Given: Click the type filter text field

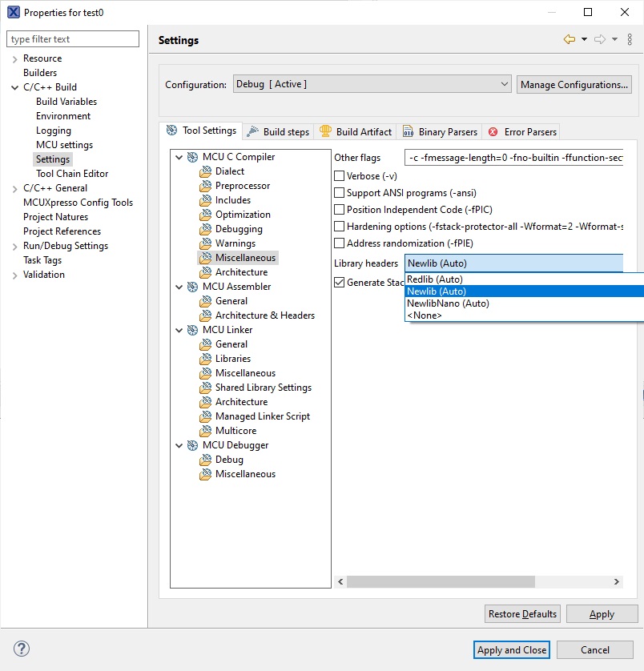Looking at the screenshot, I should [72, 38].
